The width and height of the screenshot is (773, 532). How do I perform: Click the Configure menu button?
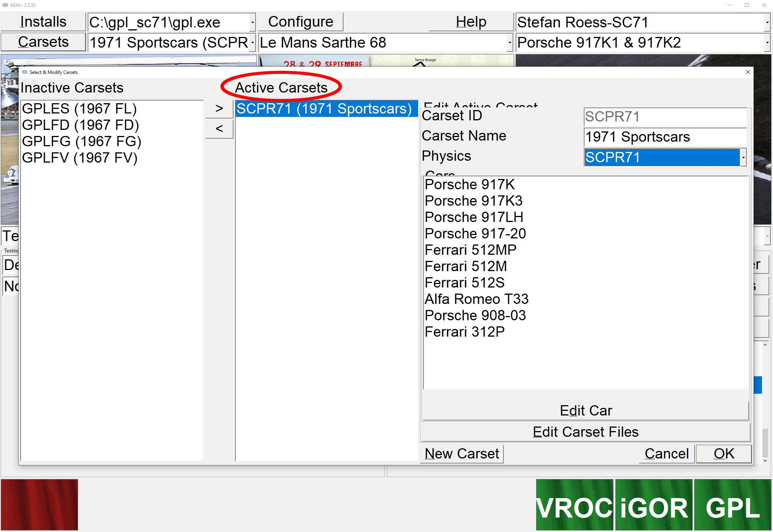click(x=300, y=22)
